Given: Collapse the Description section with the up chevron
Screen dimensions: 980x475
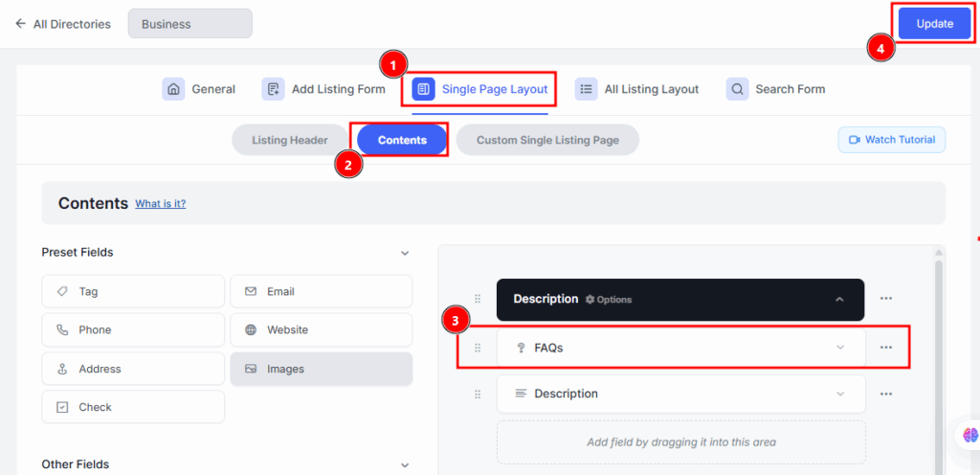Looking at the screenshot, I should 839,300.
